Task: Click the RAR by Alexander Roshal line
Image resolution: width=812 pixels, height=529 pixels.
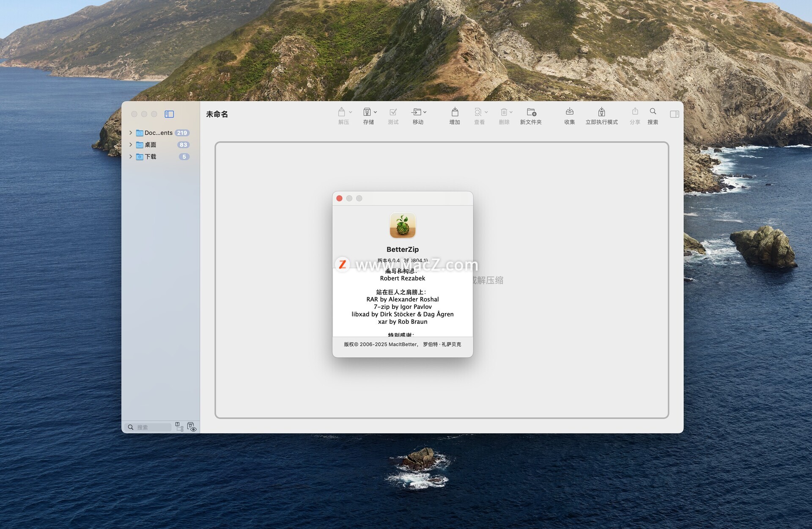Action: point(403,300)
